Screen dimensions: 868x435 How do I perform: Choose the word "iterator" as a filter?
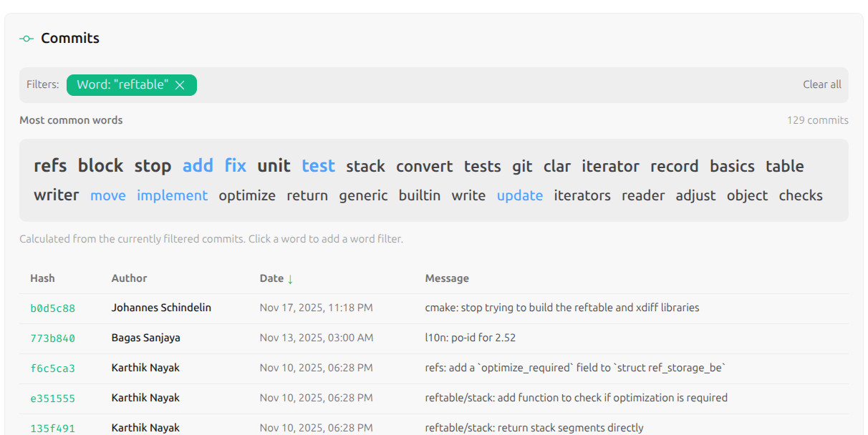click(x=610, y=166)
